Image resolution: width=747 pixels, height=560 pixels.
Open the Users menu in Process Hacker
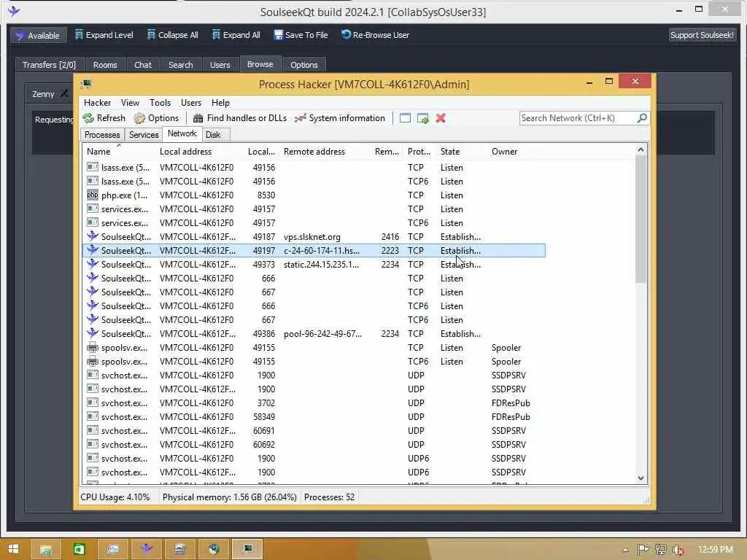(191, 103)
